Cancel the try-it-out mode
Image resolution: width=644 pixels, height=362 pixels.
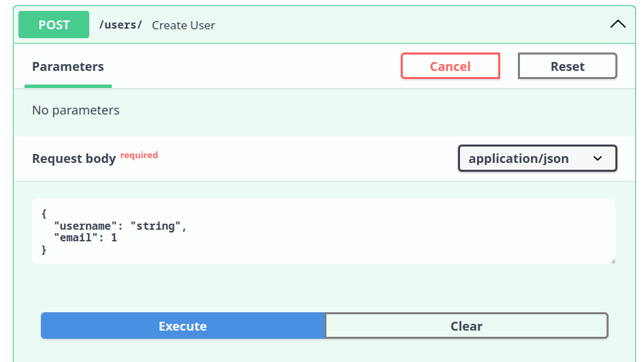(x=450, y=66)
